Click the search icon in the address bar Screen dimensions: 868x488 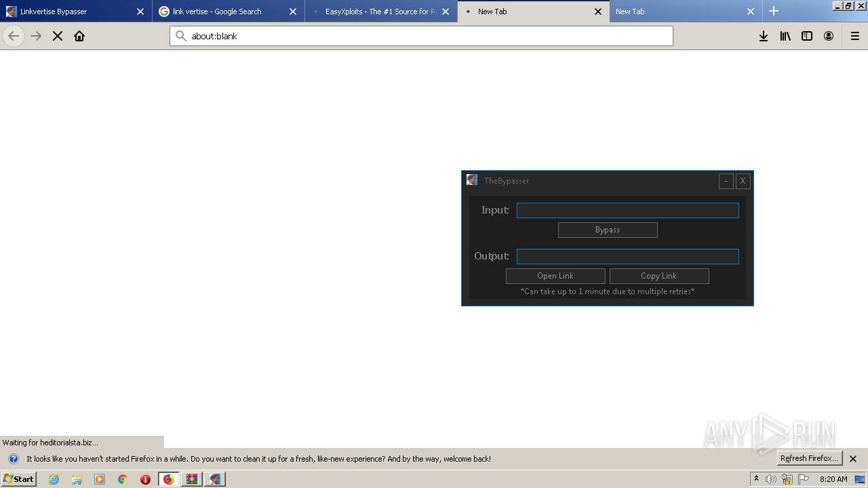click(181, 36)
